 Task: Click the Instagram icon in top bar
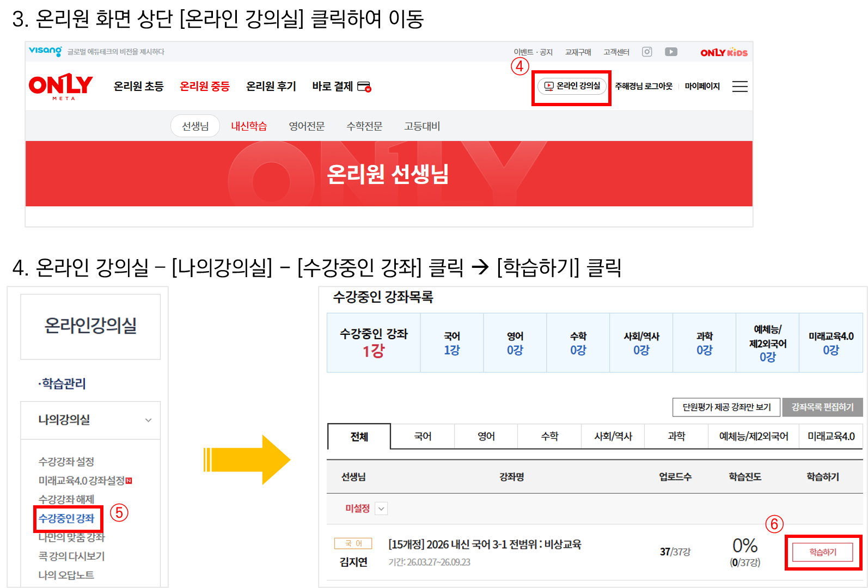(x=647, y=52)
